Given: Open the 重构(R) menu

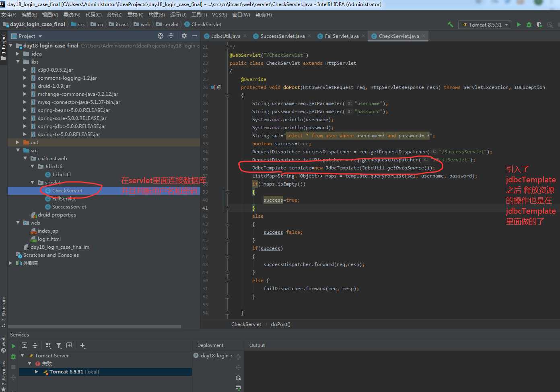Looking at the screenshot, I should pyautogui.click(x=135, y=15).
